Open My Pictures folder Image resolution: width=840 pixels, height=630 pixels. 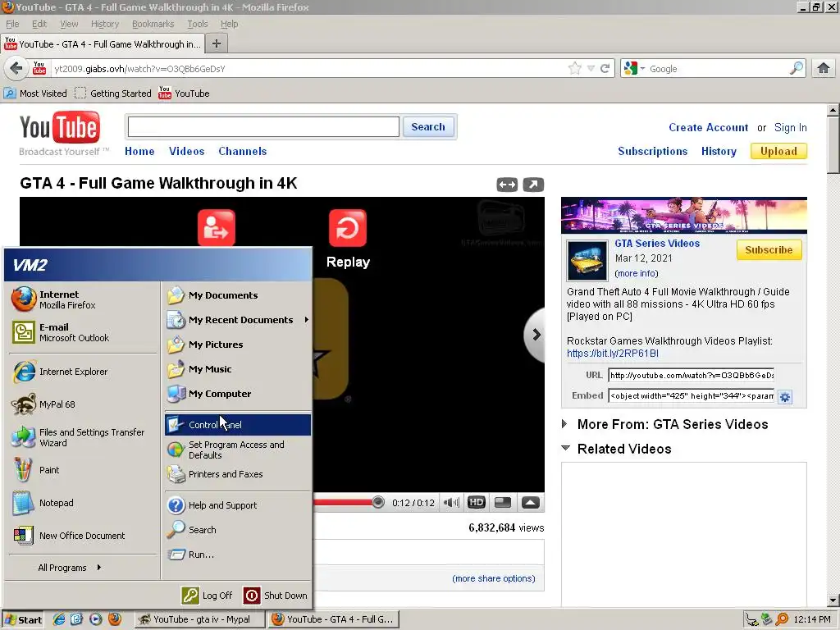click(x=237, y=345)
